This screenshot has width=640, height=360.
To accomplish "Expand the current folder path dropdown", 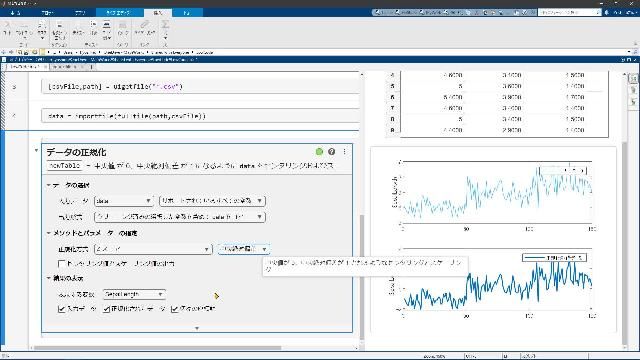I will coord(629,52).
